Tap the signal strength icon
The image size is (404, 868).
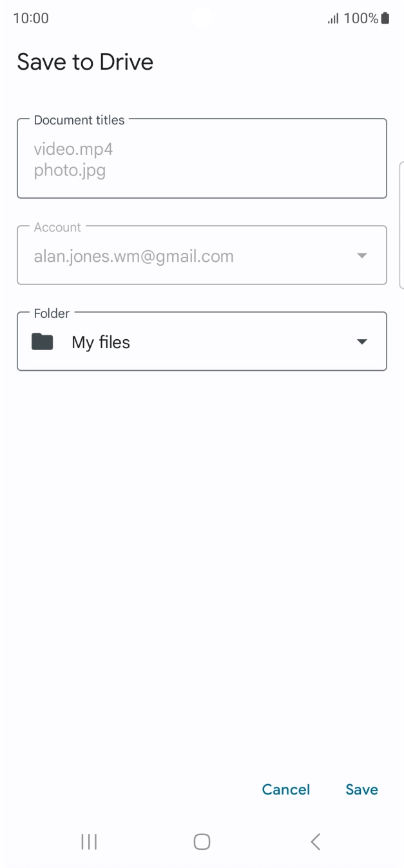(333, 19)
